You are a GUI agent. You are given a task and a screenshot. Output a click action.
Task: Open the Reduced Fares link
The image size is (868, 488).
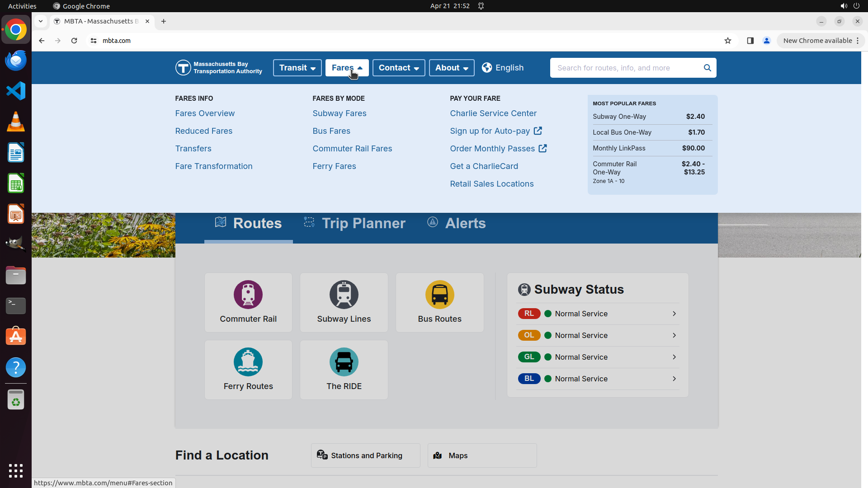pyautogui.click(x=203, y=131)
